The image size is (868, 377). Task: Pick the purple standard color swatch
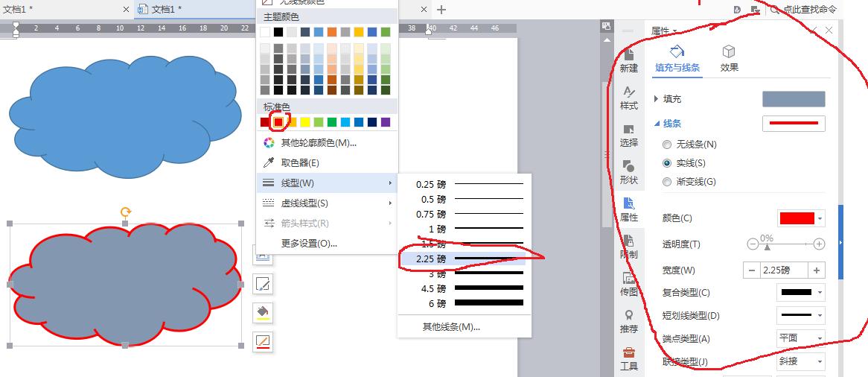[386, 122]
